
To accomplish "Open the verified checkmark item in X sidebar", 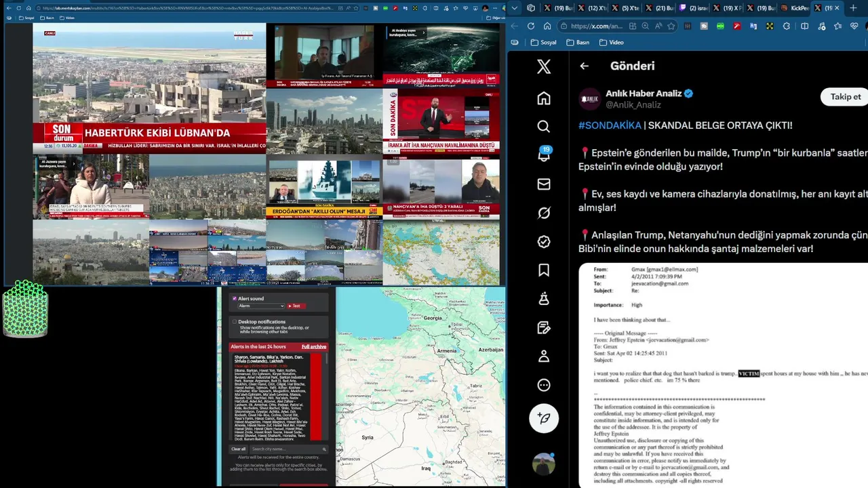I will click(x=544, y=241).
